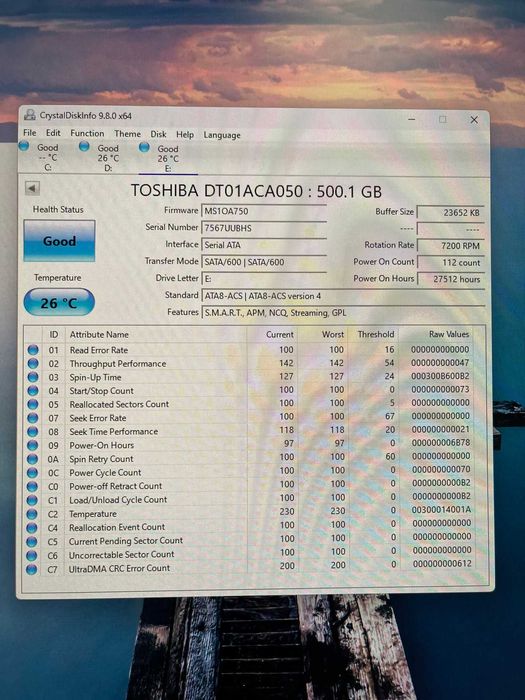525x700 pixels.
Task: Click status circle for Load/Unload Cycle Count
Action: [32, 500]
